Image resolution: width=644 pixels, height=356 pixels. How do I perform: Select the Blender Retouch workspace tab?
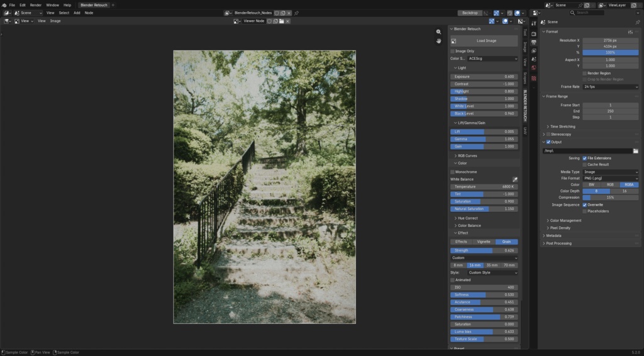point(94,5)
